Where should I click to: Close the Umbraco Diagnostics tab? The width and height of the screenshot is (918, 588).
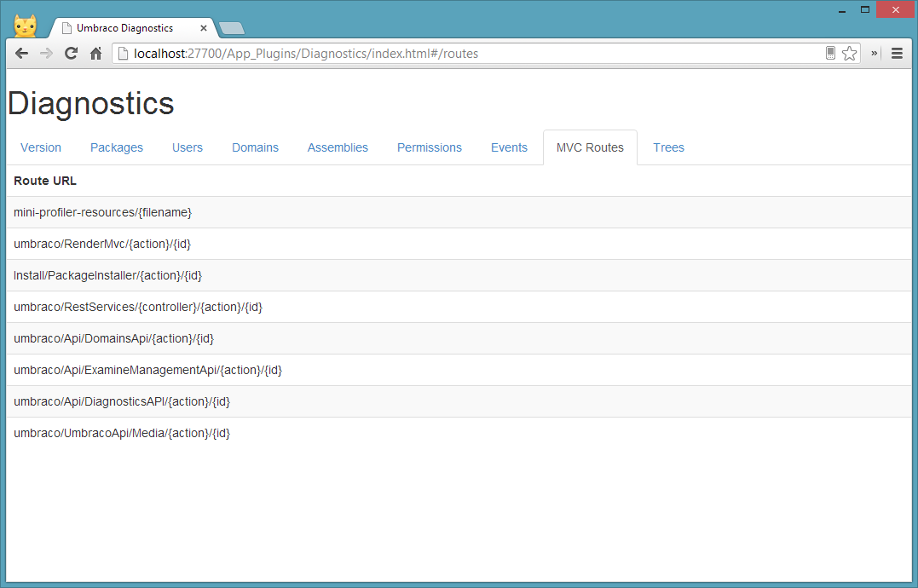click(x=204, y=28)
